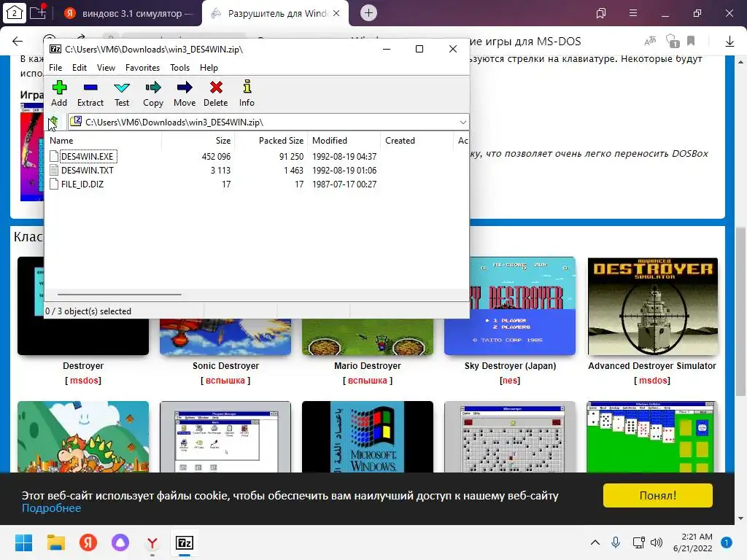Open File Explorer from the taskbar
Viewport: 747px width, 560px height.
55,542
